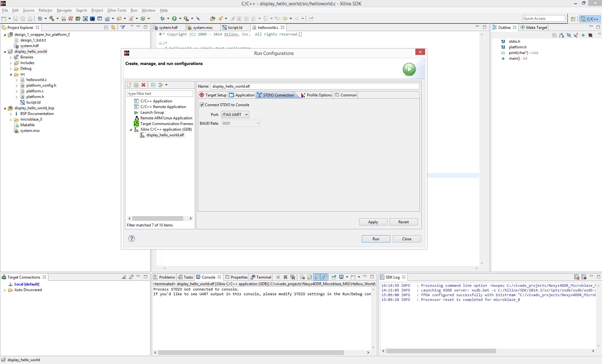Click the green Run toolbar button

coord(174,19)
